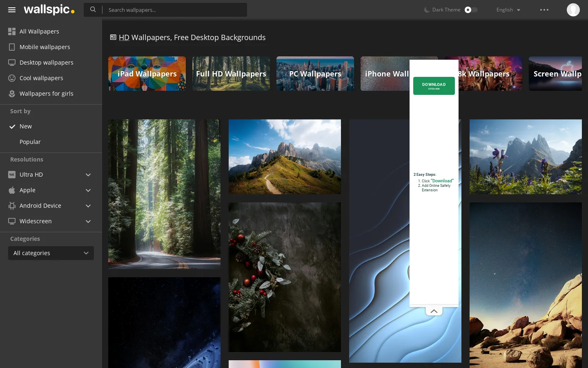Open the hamburger menu icon

tap(12, 10)
